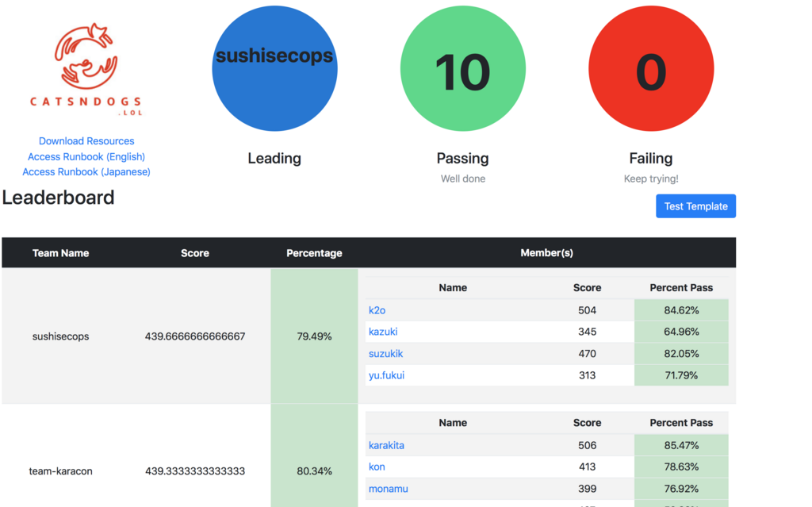Click the Keep trying! caption
Image resolution: width=812 pixels, height=507 pixels.
point(651,179)
